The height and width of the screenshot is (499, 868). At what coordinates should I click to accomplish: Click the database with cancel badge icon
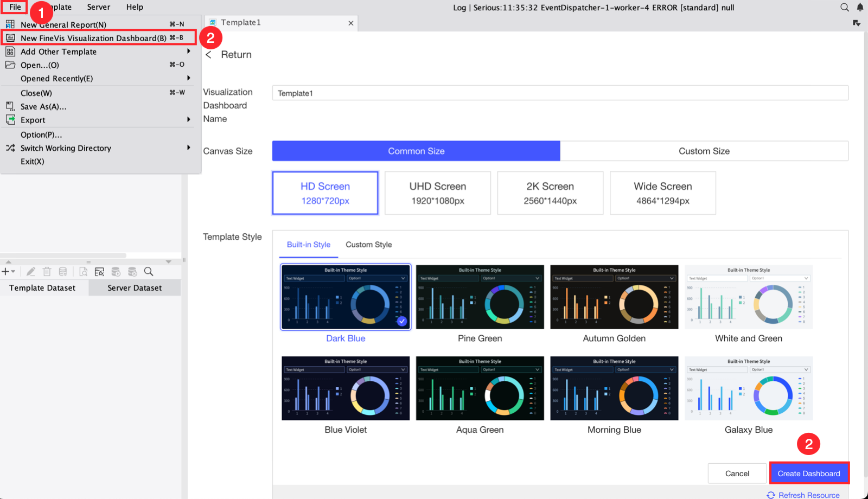coord(132,272)
